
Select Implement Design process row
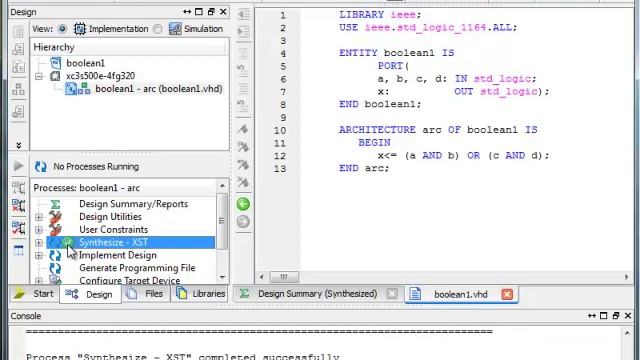tap(118, 256)
